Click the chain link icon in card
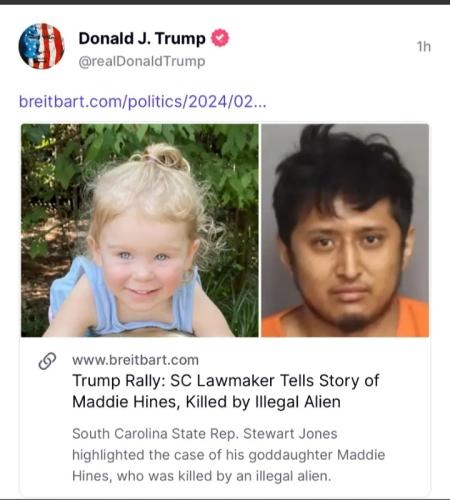 [x=47, y=361]
